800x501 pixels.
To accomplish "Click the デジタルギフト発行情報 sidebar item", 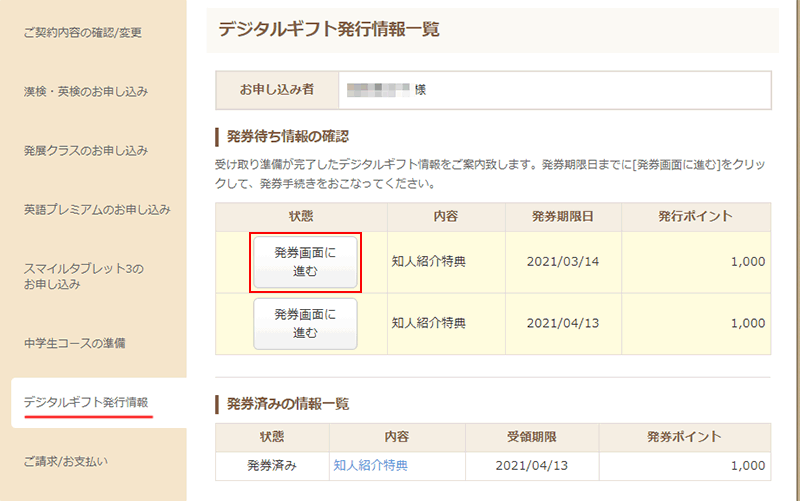I will [x=86, y=402].
